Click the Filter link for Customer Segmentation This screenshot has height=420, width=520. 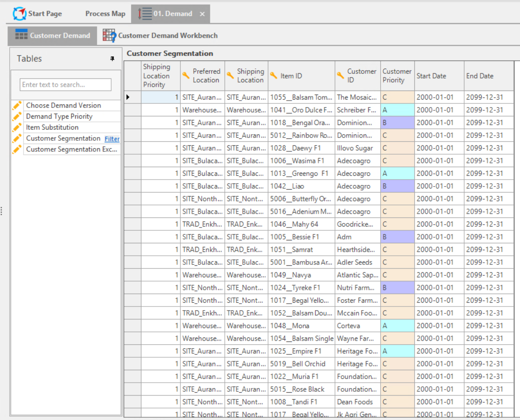pyautogui.click(x=112, y=139)
